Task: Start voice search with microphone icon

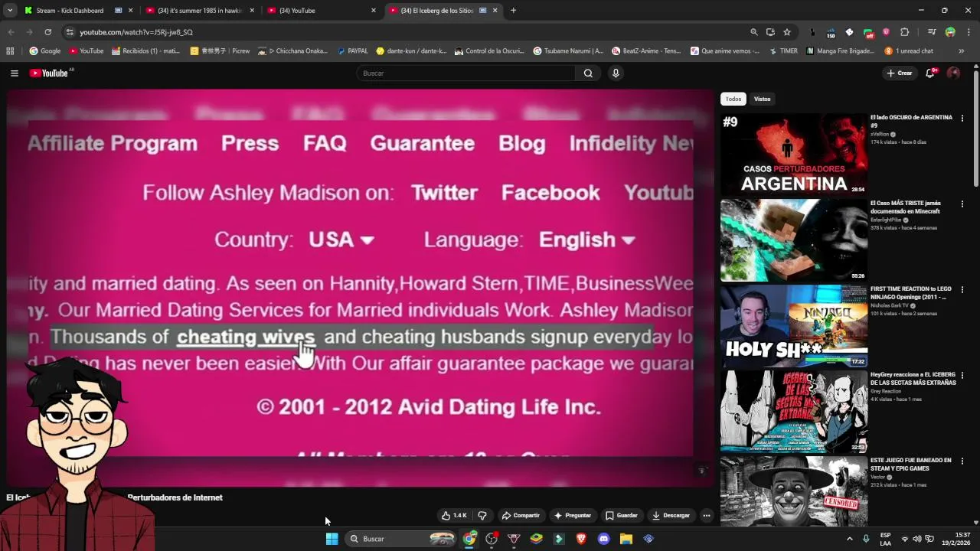Action: point(616,73)
